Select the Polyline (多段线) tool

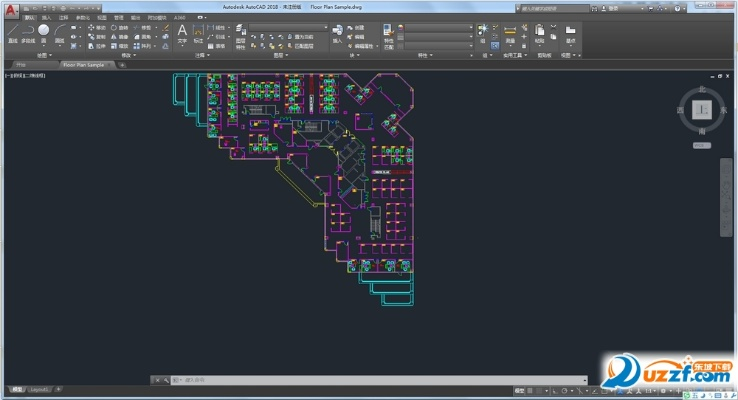pos(28,32)
